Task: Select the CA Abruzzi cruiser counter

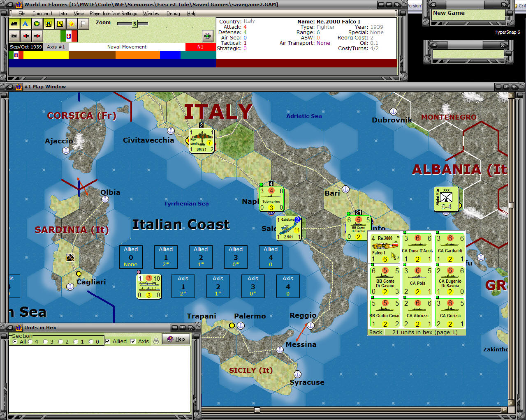Action: click(x=417, y=313)
